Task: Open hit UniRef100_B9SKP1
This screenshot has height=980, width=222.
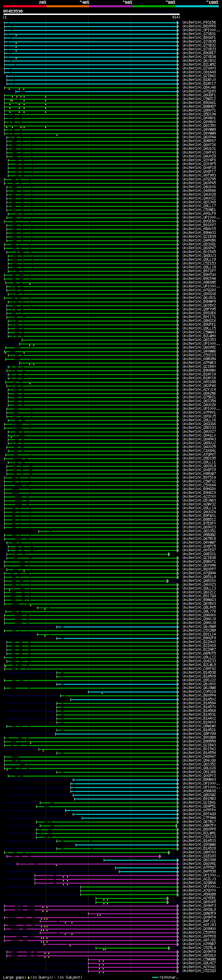Action: click(199, 38)
